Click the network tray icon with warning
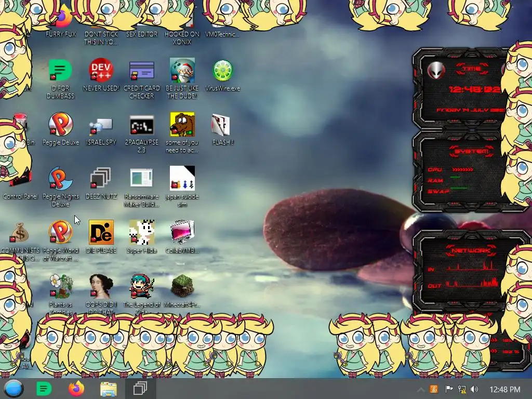 click(462, 389)
